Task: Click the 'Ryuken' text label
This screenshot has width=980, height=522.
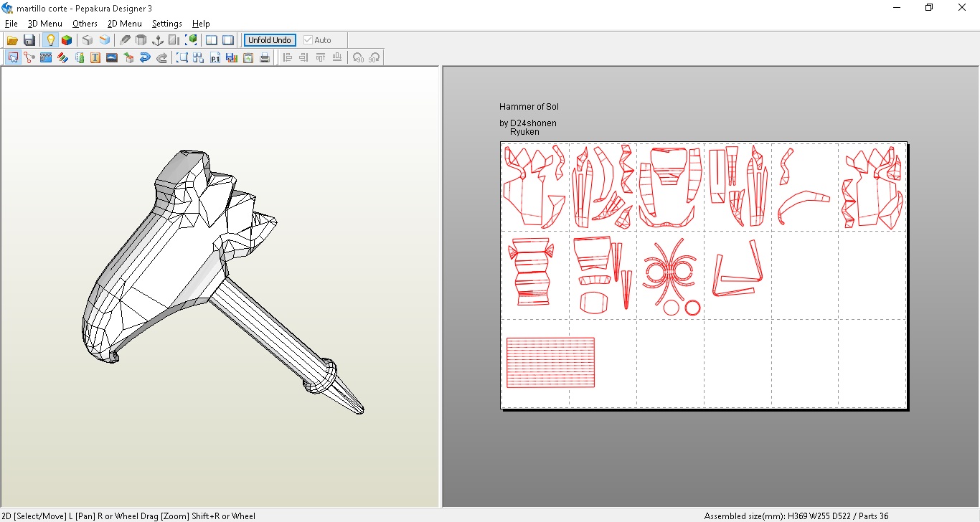Action: [524, 132]
